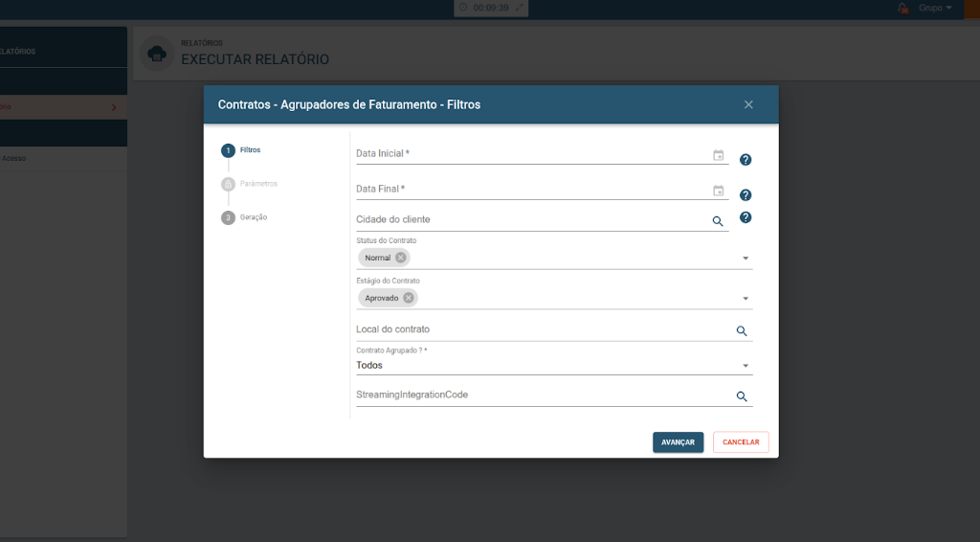The image size is (980, 542).
Task: Open the Data Final calendar picker
Action: pos(718,191)
